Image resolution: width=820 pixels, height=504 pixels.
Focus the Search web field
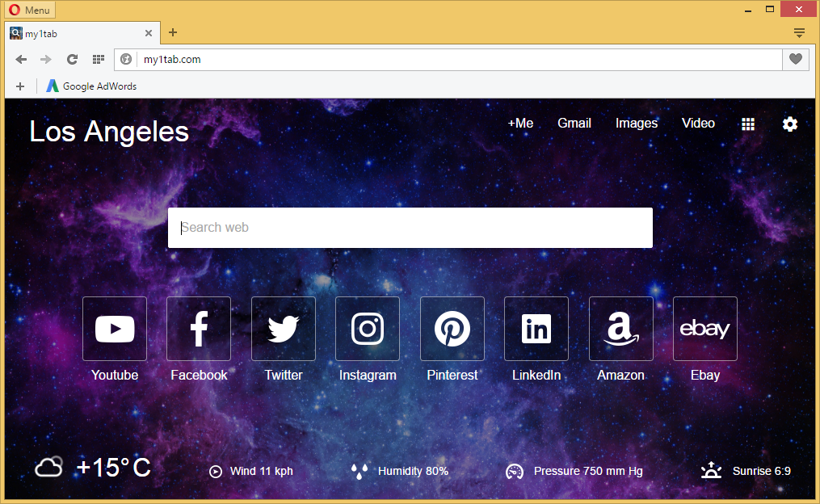410,228
